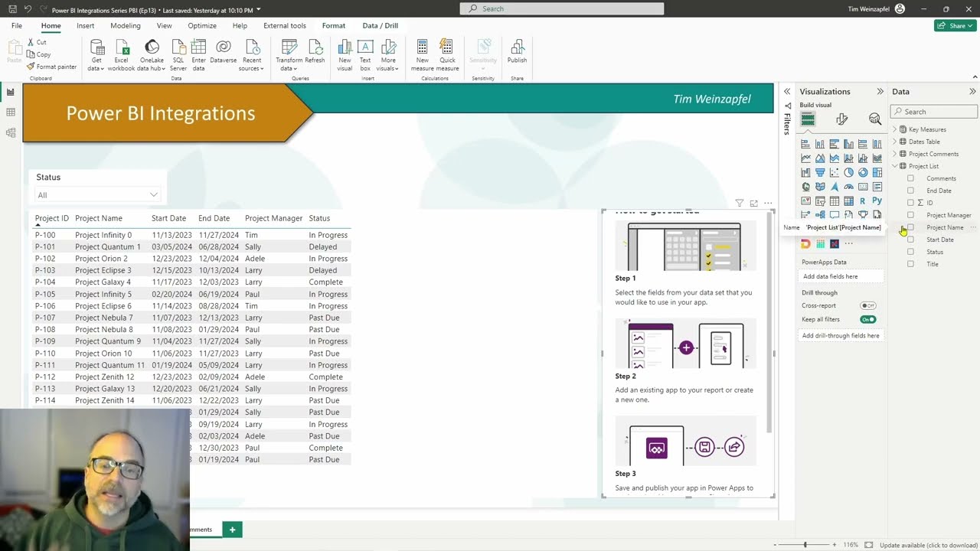
Task: Click the Refresh button in the ribbon
Action: pos(315,51)
